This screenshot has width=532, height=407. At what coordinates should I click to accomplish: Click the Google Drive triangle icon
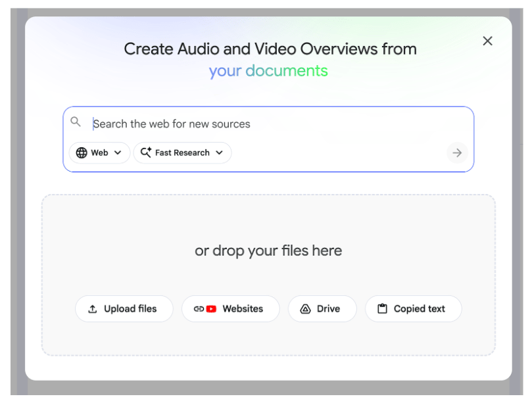305,309
